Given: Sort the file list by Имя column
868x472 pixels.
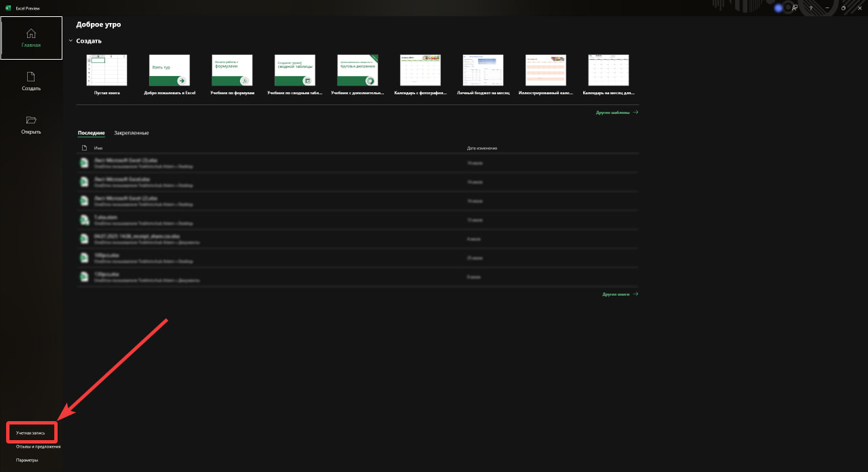Looking at the screenshot, I should [x=98, y=148].
